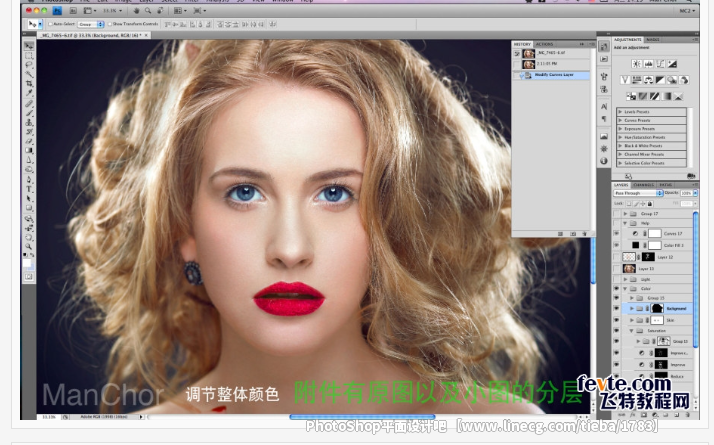Add a Color Balance adjustment
Screen dimensions: 714x445
[648, 80]
